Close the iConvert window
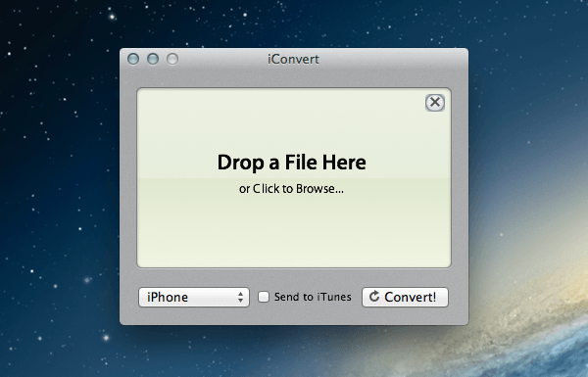 point(133,59)
